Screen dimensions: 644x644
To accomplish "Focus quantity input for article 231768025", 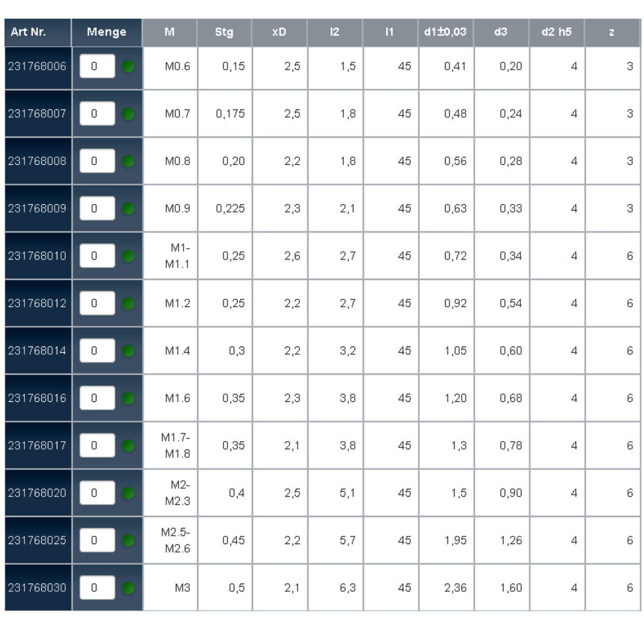I will (x=97, y=540).
